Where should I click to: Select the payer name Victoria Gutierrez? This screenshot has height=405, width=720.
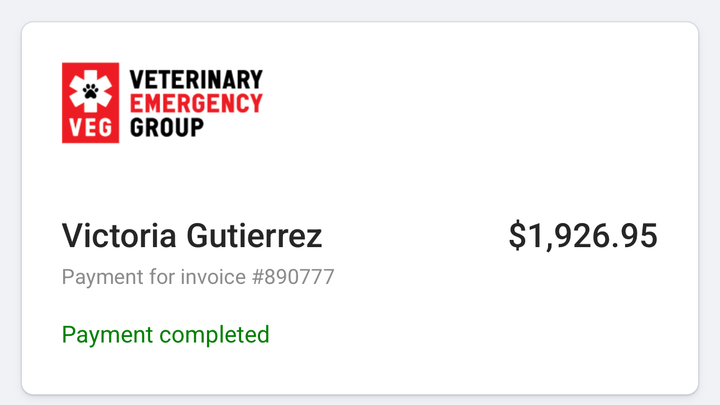tap(192, 236)
